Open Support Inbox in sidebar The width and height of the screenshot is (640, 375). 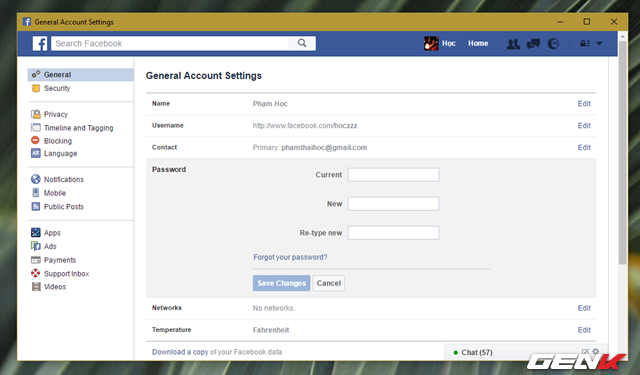coord(67,273)
